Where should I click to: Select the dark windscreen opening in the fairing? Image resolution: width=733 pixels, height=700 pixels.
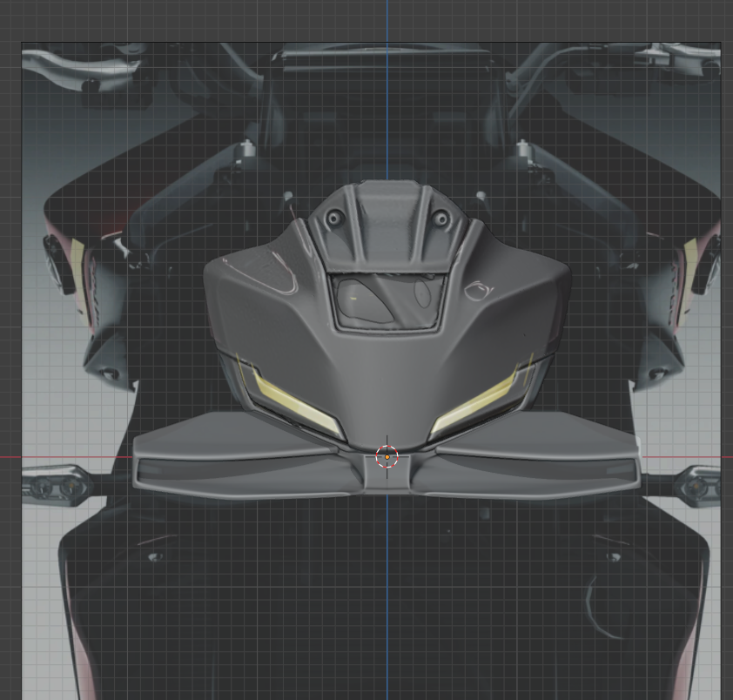tap(387, 300)
